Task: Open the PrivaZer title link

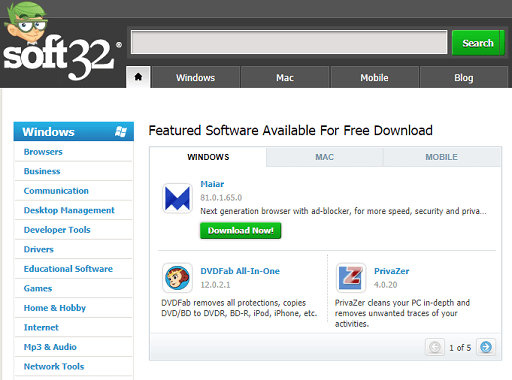Action: tap(392, 271)
